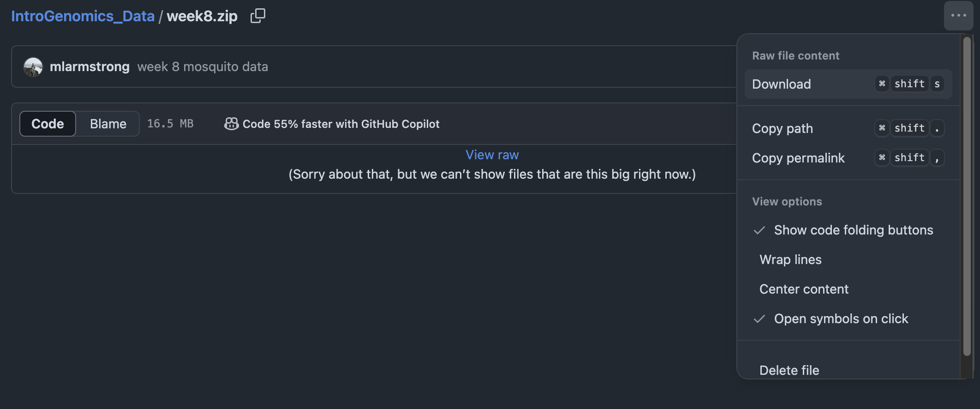The height and width of the screenshot is (409, 980).
Task: Enable the Wrap lines option
Action: tap(790, 259)
